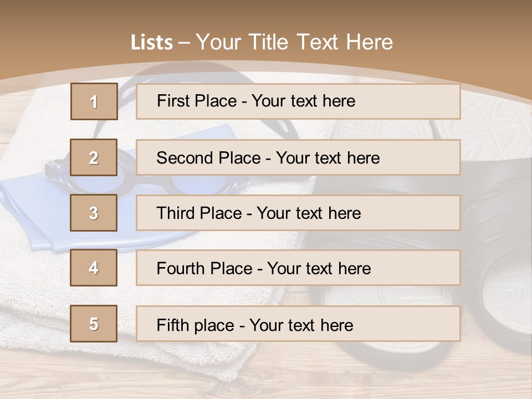Viewport: 532px width, 399px height.
Task: Select the Second Place text bar
Action: coord(298,157)
